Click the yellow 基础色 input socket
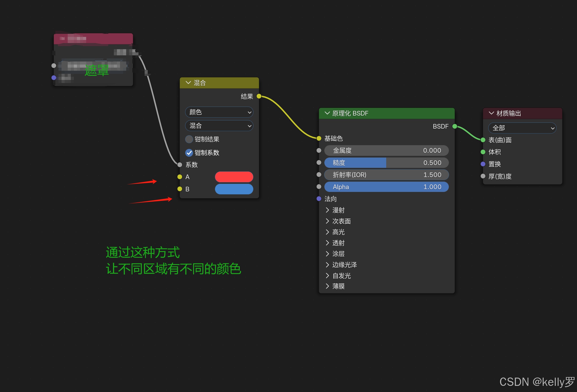Viewport: 577px width, 392px height. coord(319,138)
